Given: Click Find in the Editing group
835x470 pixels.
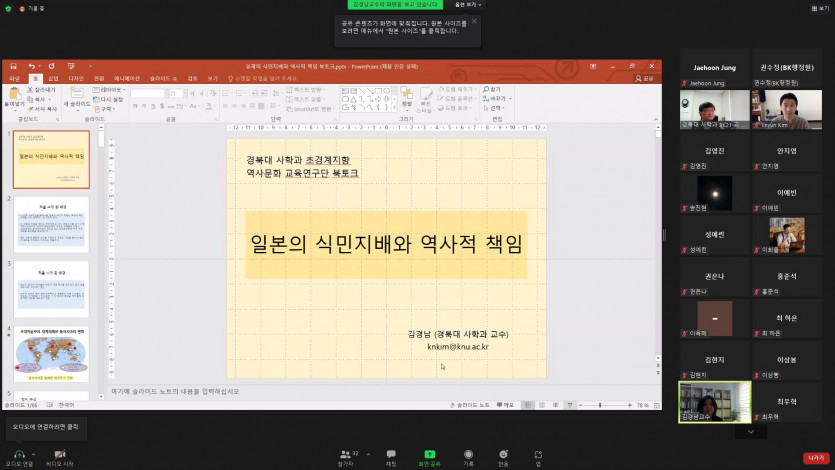Looking at the screenshot, I should point(492,89).
